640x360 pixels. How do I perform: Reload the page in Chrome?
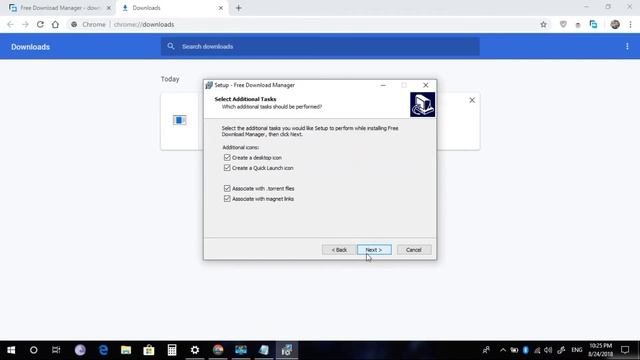(x=40, y=24)
